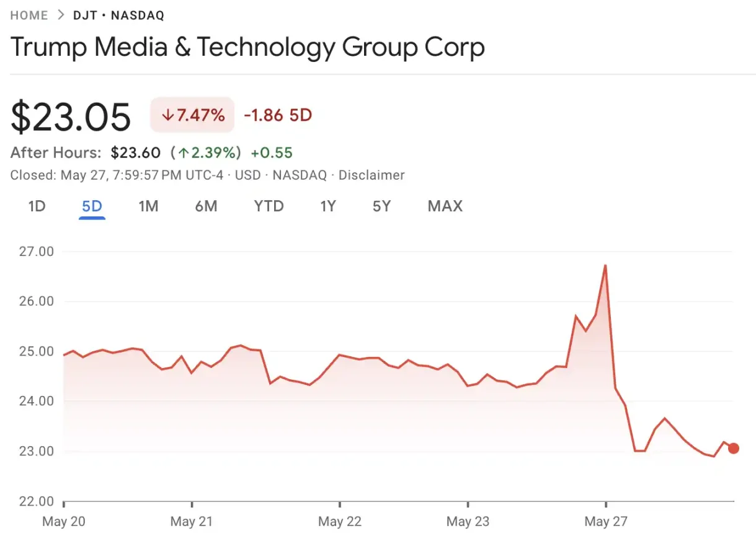Click the down arrow in percent badge
756x541 pixels.
(167, 115)
